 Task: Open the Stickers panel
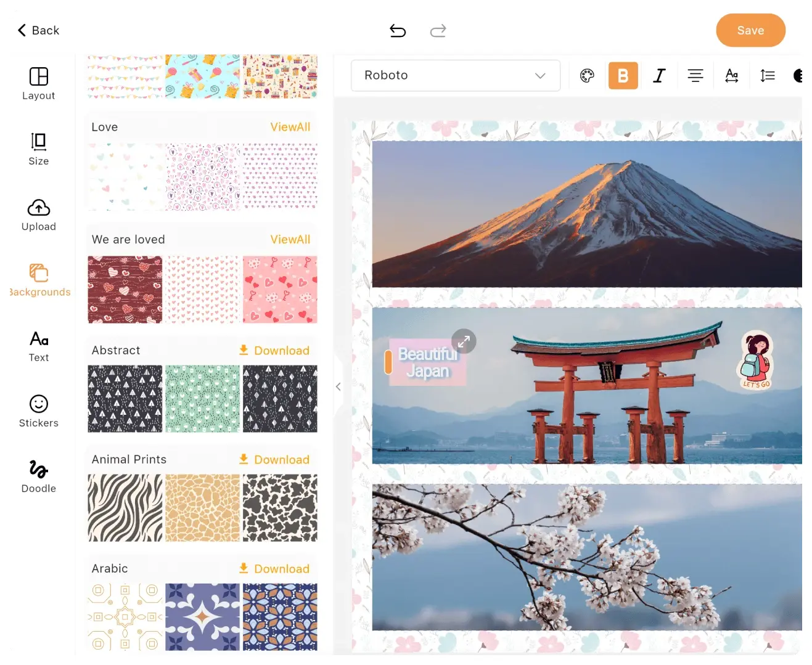click(38, 411)
